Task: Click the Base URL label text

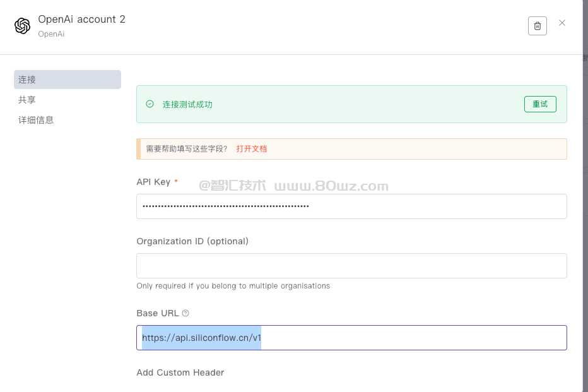Action: point(158,313)
